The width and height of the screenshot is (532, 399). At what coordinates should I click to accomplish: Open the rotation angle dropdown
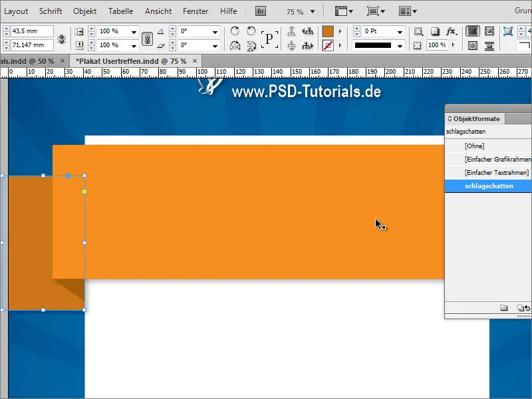tap(215, 32)
